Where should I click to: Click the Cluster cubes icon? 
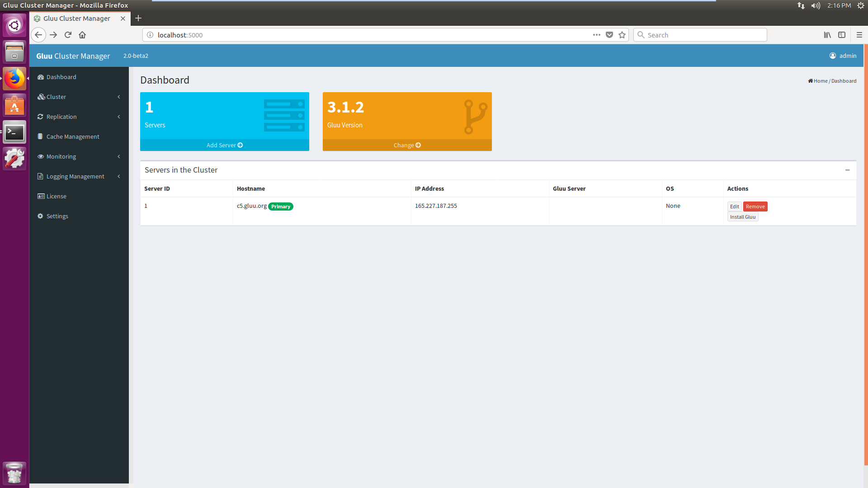tap(41, 97)
